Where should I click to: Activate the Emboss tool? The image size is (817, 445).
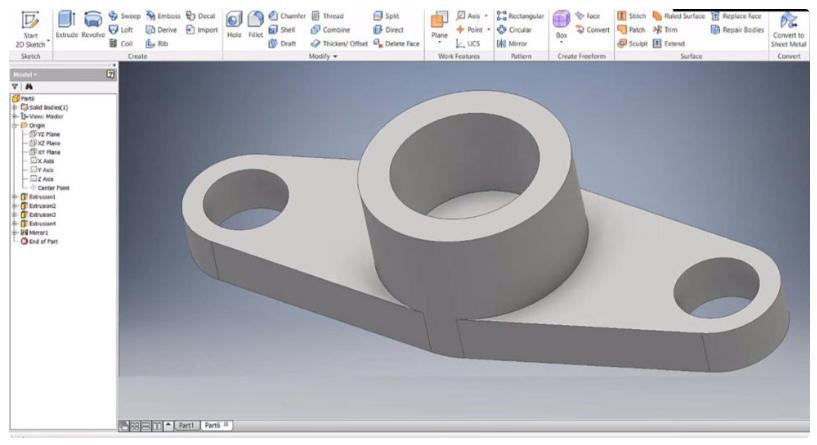pos(163,16)
